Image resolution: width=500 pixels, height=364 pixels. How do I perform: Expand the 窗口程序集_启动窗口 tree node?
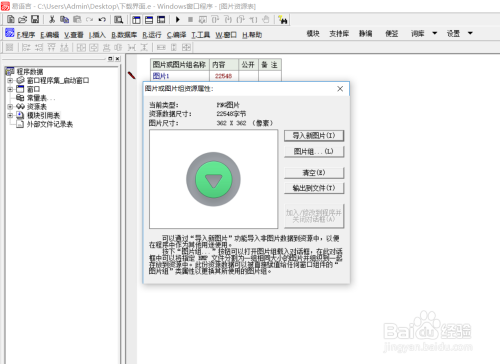point(10,80)
